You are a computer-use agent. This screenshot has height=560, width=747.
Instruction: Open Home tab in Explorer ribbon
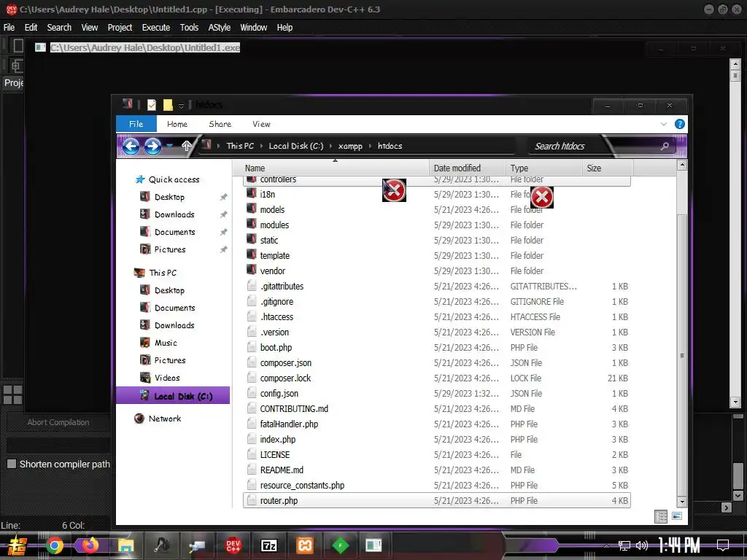click(177, 124)
